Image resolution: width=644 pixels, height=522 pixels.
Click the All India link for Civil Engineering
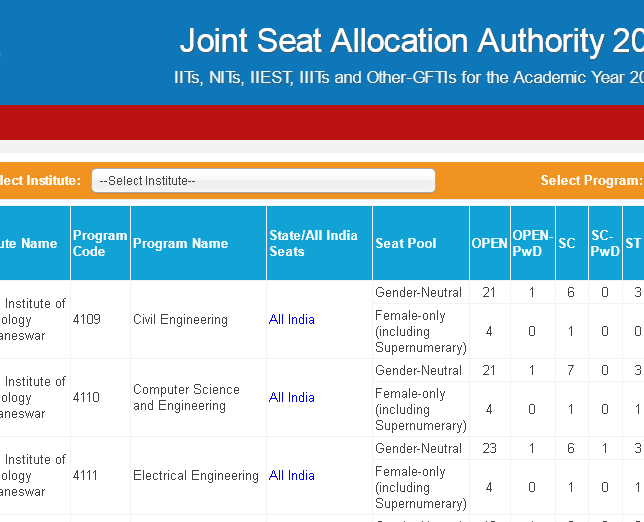(x=292, y=320)
